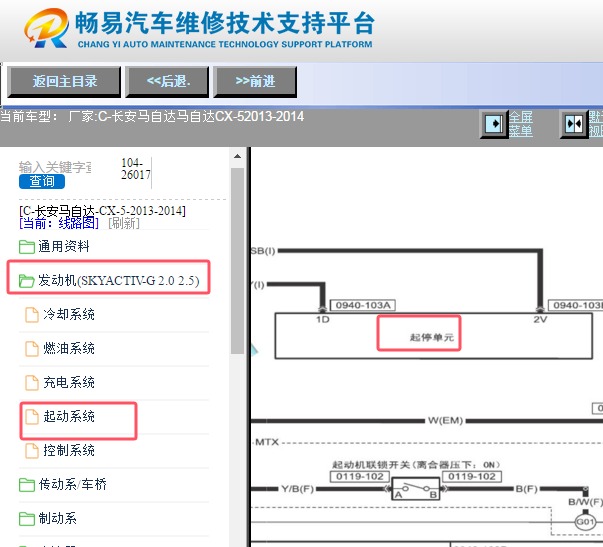The image size is (603, 547).
Task: Open the 通用资料 folder
Action: 63,246
